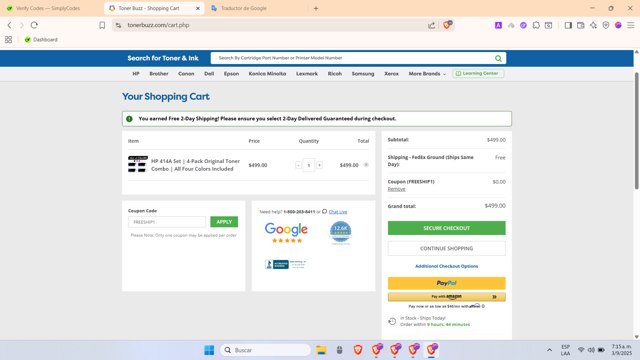This screenshot has width=640, height=360.
Task: Switch to the Traductor de Google tab
Action: pyautogui.click(x=244, y=8)
